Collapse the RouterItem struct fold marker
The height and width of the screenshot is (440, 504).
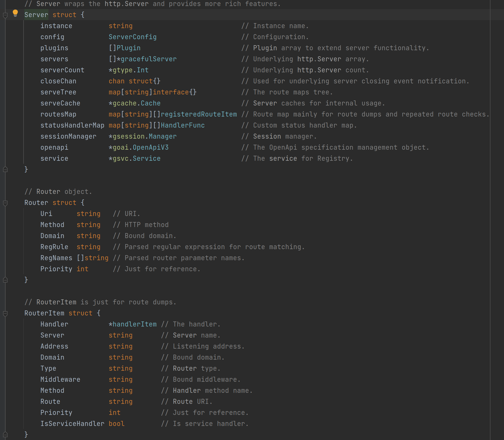(x=5, y=313)
